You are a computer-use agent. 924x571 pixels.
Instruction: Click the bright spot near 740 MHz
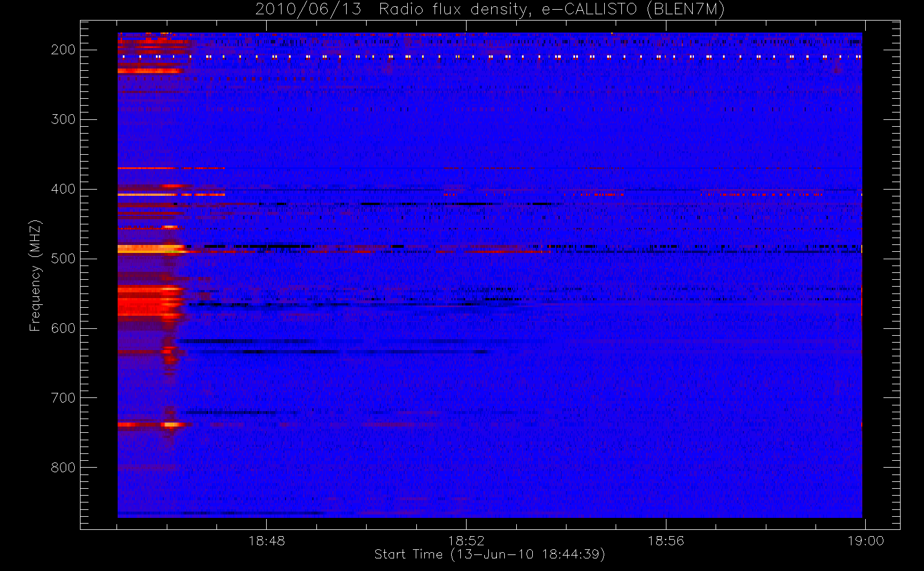[170, 425]
